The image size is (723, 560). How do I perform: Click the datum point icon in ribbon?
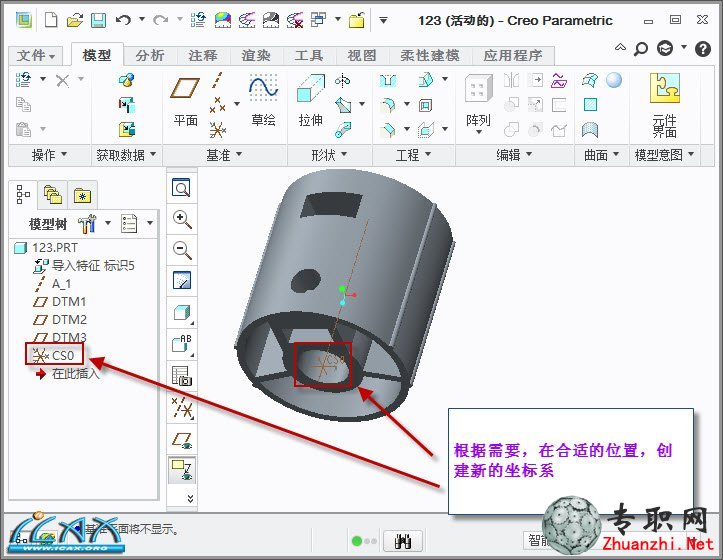(x=217, y=105)
